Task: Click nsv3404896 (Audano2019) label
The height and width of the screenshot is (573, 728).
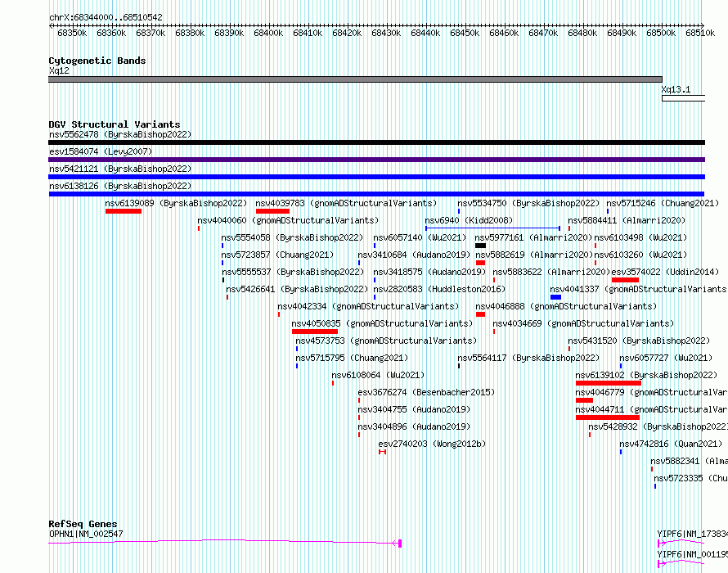Action: click(414, 427)
